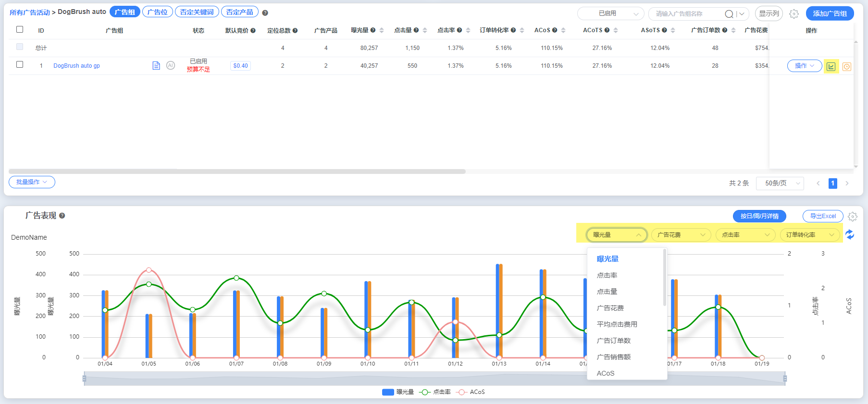Select 平均点击费用 in the metric dropdown list
This screenshot has height=404, width=868.
[x=617, y=324]
